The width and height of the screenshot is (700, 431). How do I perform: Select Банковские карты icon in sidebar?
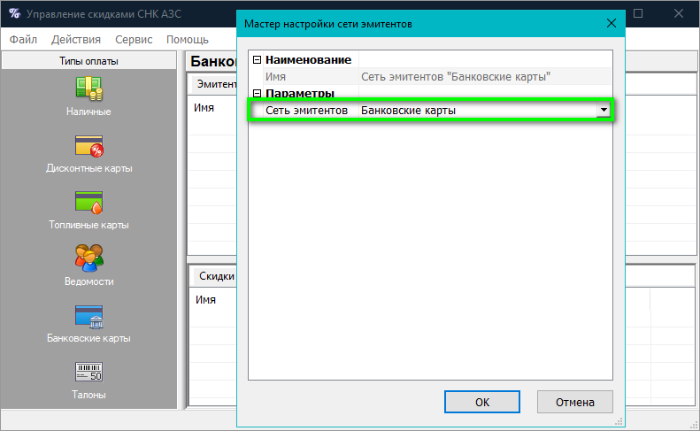(x=89, y=316)
